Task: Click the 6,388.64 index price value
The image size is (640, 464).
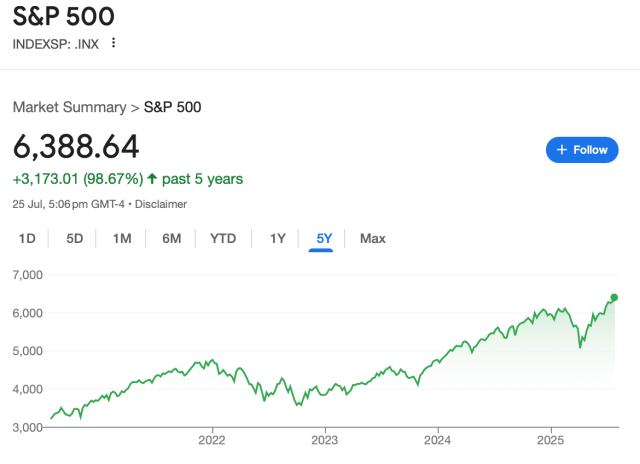Action: pos(76,146)
